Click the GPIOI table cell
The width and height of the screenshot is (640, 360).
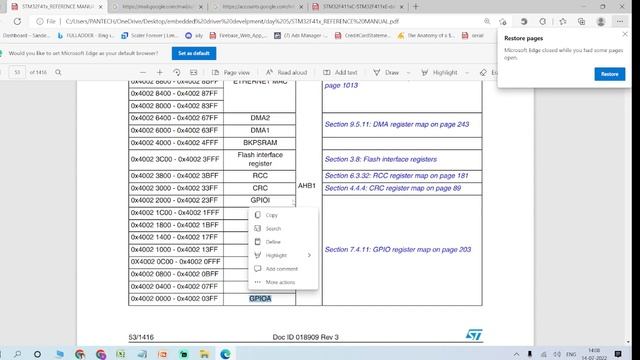point(260,200)
